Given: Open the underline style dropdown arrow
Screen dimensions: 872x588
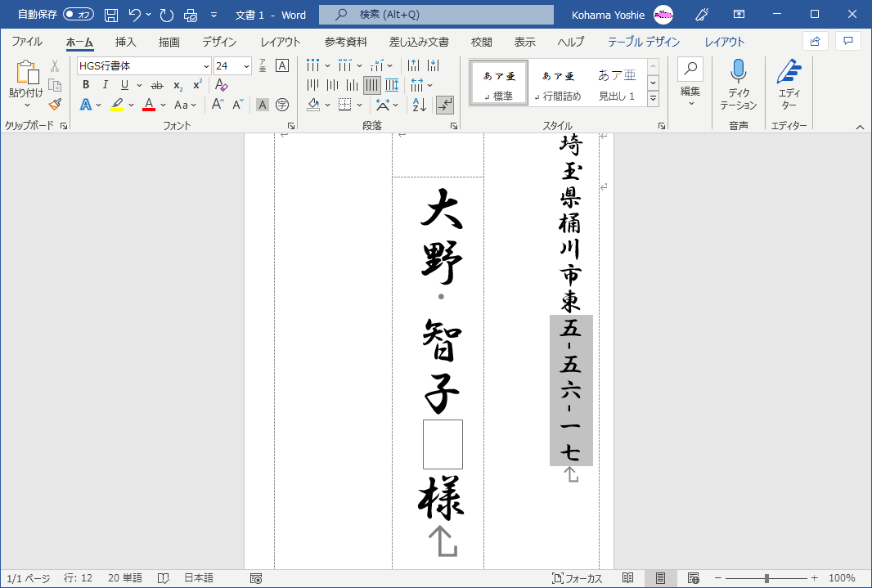Looking at the screenshot, I should (139, 86).
